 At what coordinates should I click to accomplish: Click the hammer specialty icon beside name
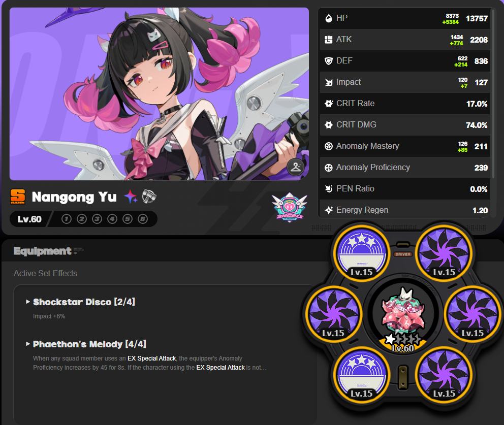point(149,197)
